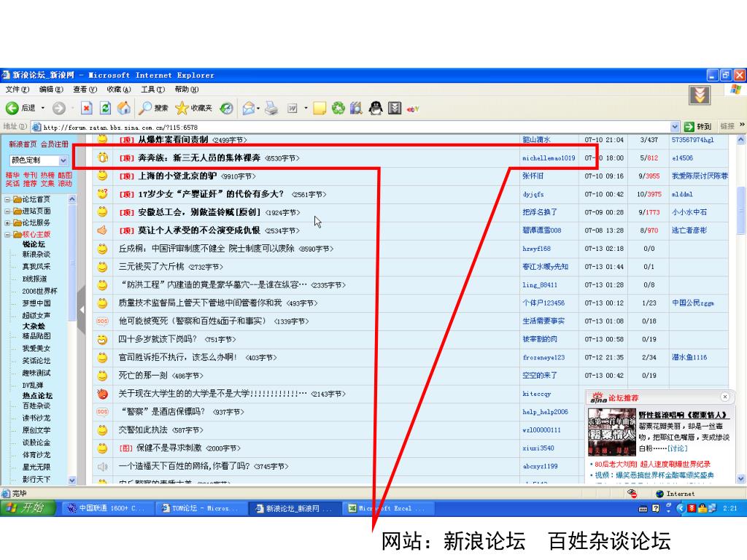Image resolution: width=747 pixels, height=560 pixels.
Task: Click the Windows 开始 Start button
Action: 27,508
